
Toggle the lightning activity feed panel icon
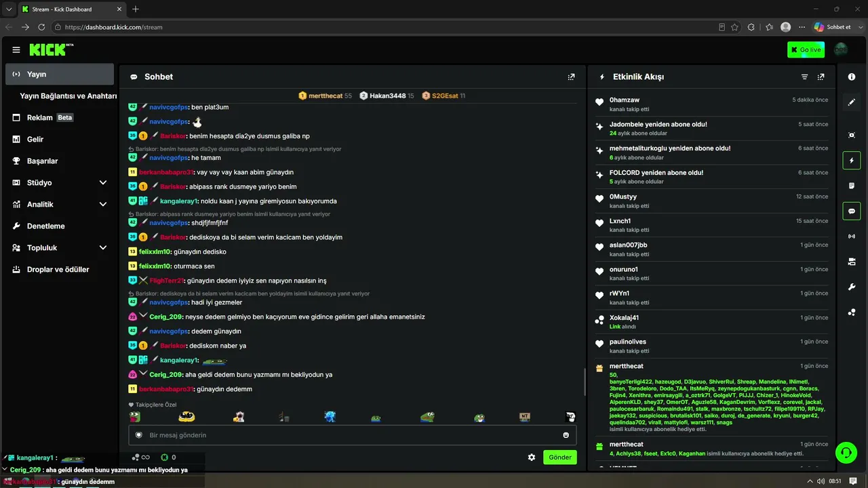pyautogui.click(x=852, y=161)
